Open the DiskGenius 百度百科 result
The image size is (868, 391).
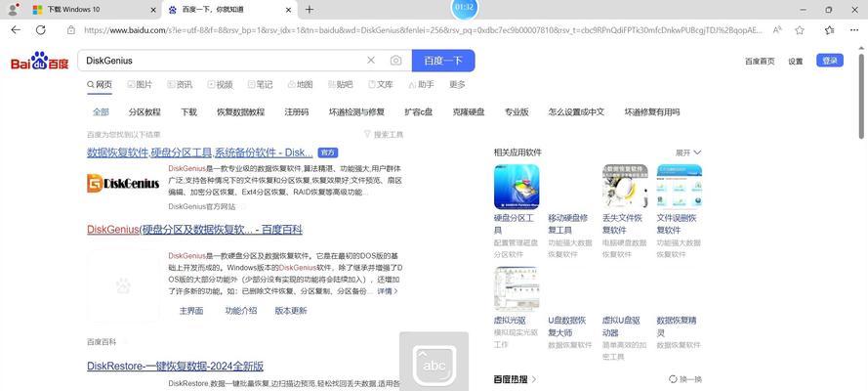195,230
